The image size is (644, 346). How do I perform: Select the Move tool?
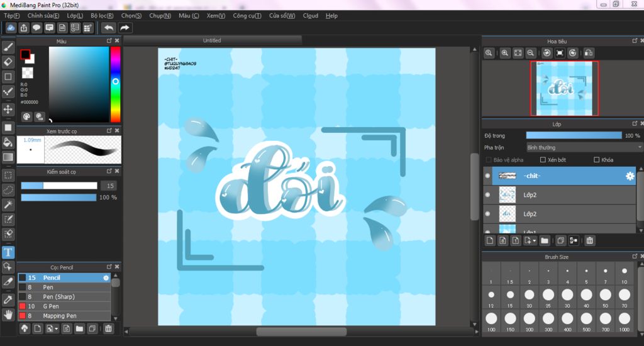(8, 109)
